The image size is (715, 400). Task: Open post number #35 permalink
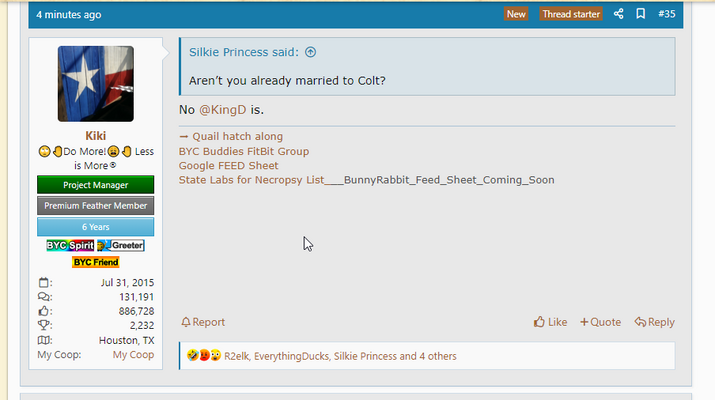pyautogui.click(x=667, y=14)
